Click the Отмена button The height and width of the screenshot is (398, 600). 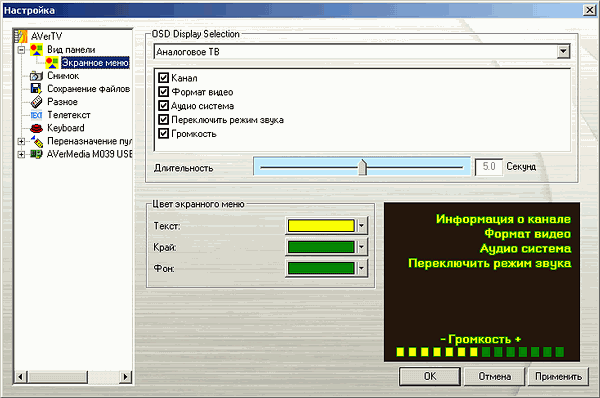pos(494,377)
